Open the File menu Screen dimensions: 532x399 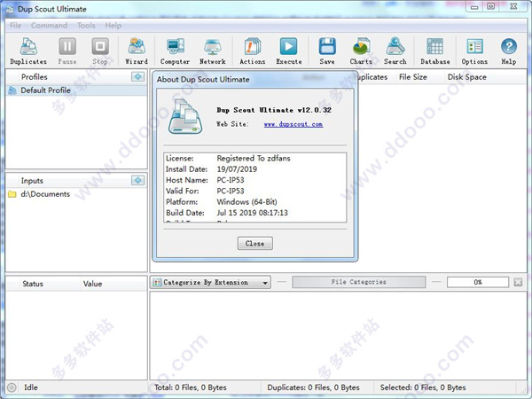[16, 26]
